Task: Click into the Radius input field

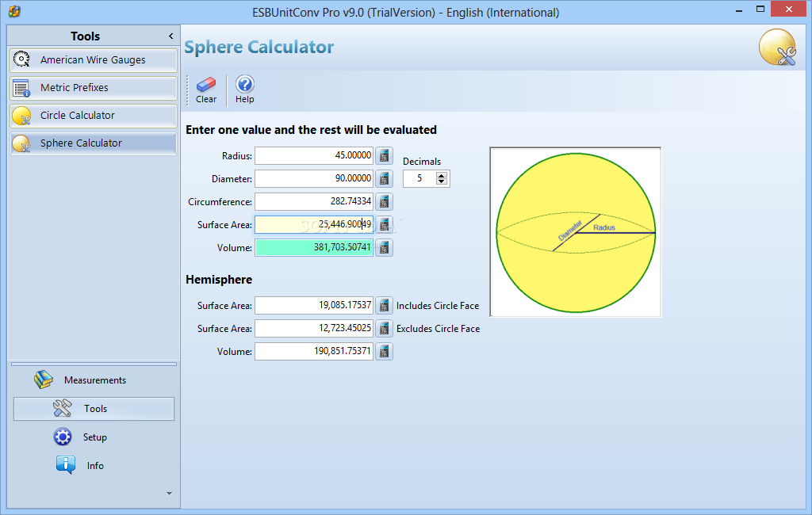Action: [x=314, y=155]
